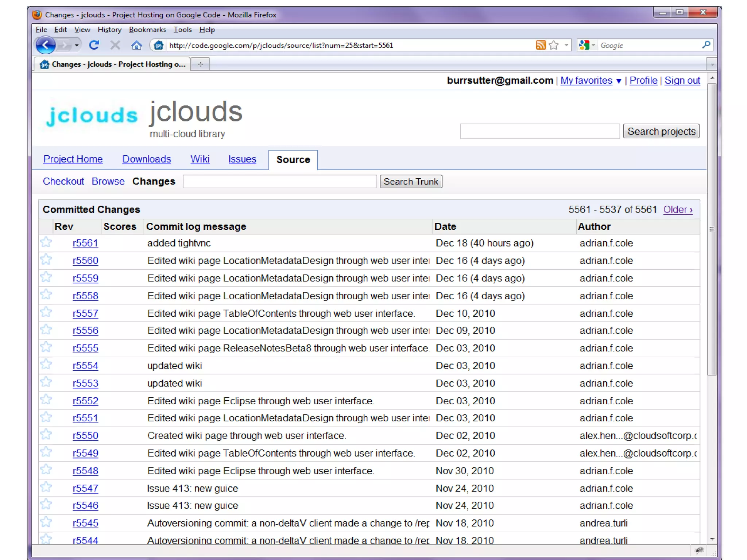The image size is (747, 560).
Task: Click the Stop loading X icon
Action: coord(115,45)
